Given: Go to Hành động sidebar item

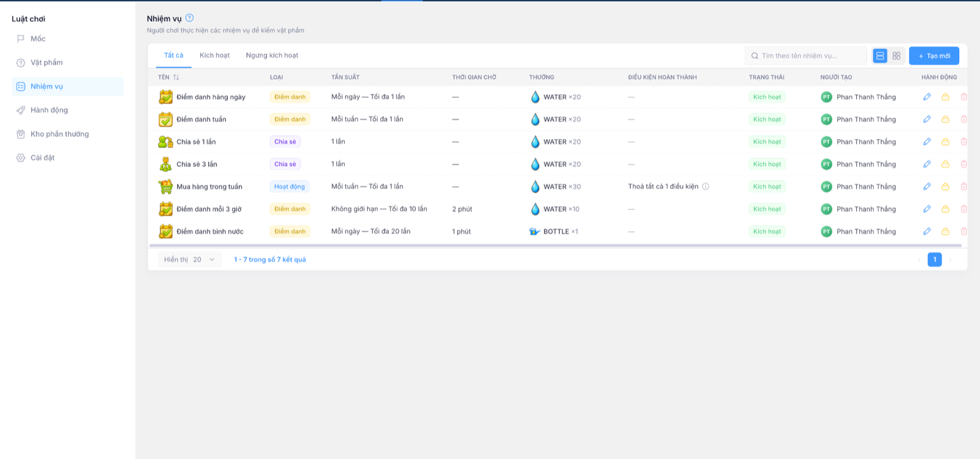Looking at the screenshot, I should 49,110.
